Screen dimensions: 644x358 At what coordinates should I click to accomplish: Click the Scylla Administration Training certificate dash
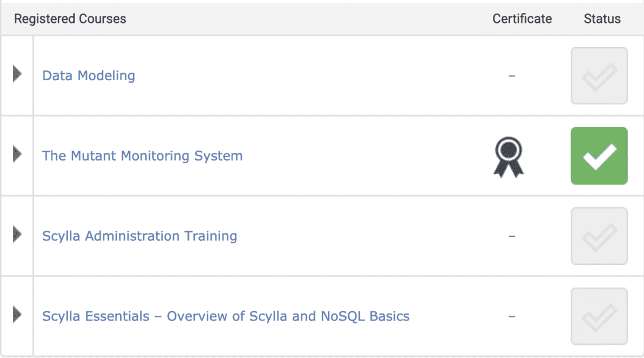pyautogui.click(x=512, y=236)
